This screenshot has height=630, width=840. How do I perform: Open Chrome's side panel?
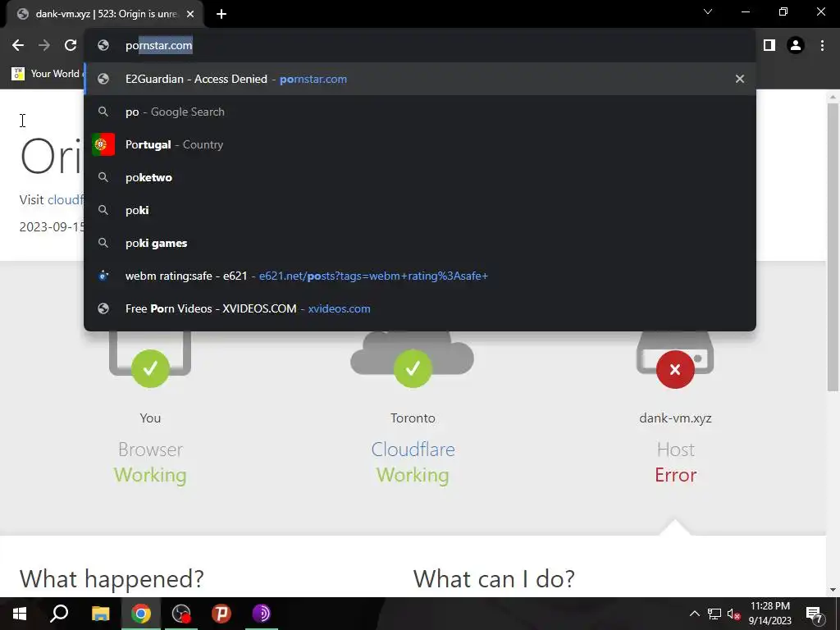pos(769,46)
